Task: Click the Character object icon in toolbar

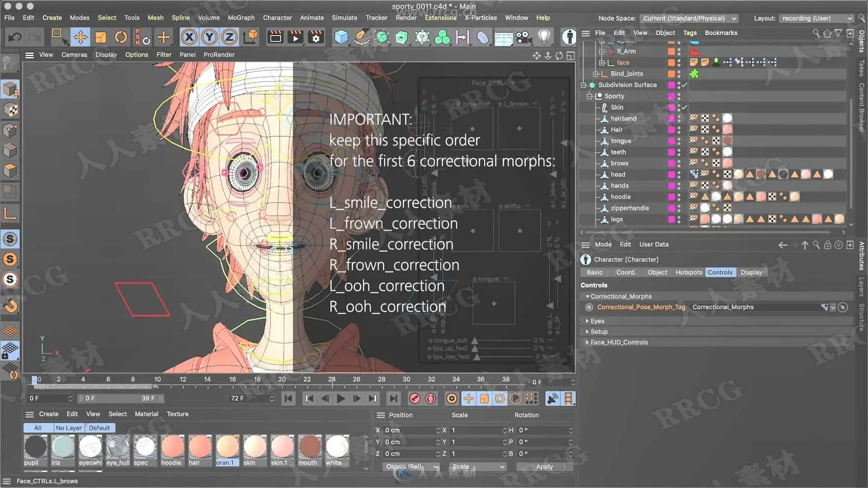Action: pyautogui.click(x=569, y=37)
